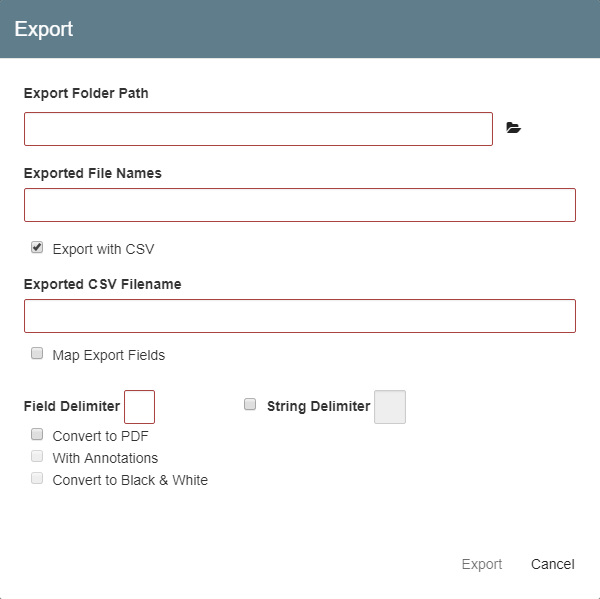600x599 pixels.
Task: Click the With Annotations label
Action: pos(105,458)
